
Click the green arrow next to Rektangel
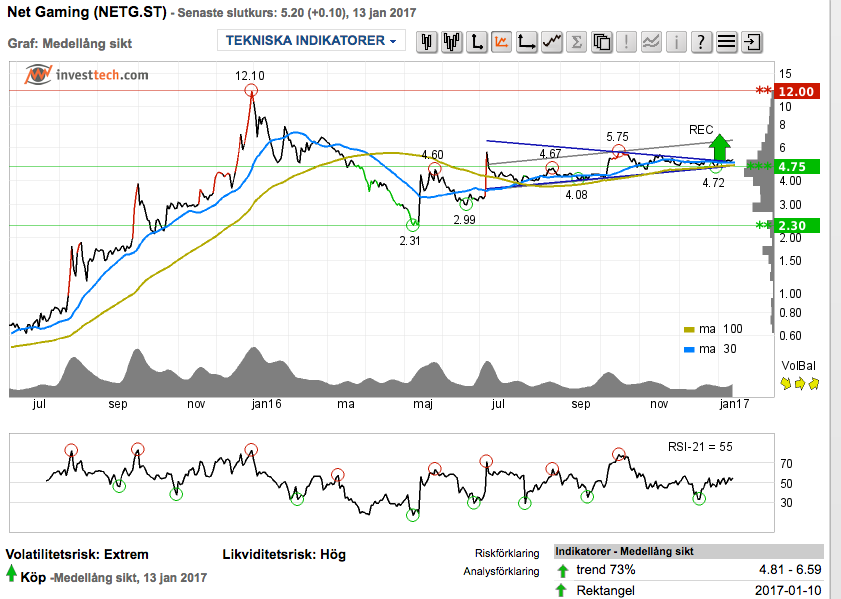pyautogui.click(x=562, y=591)
